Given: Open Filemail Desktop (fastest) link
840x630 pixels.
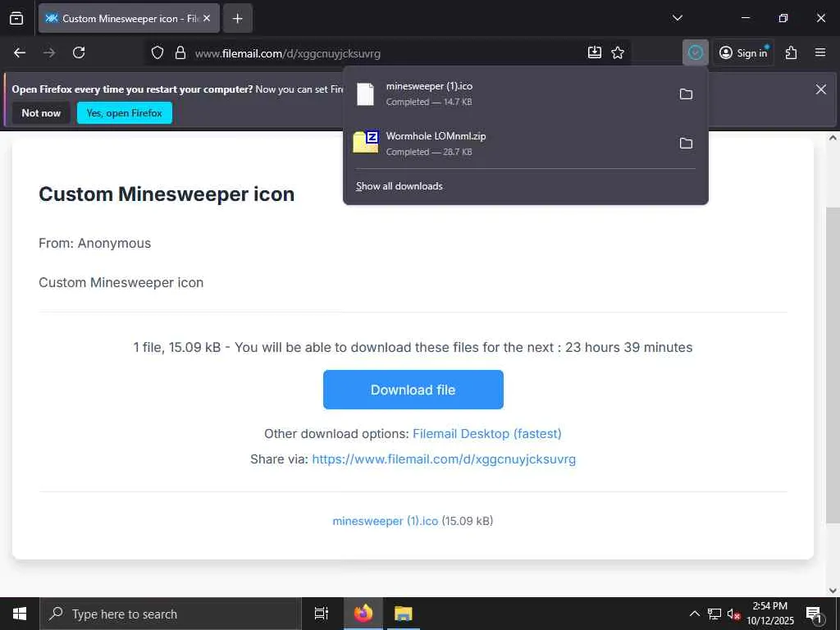Looking at the screenshot, I should click(487, 433).
